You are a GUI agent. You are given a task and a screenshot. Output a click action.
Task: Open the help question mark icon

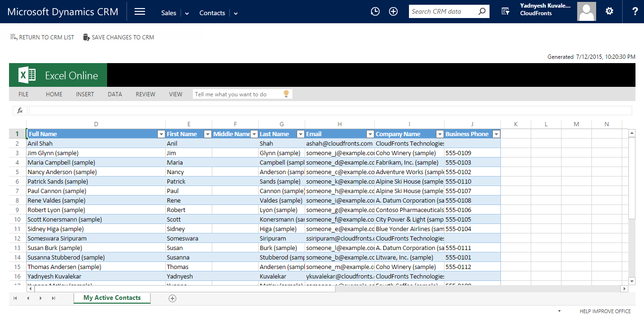coord(635,11)
